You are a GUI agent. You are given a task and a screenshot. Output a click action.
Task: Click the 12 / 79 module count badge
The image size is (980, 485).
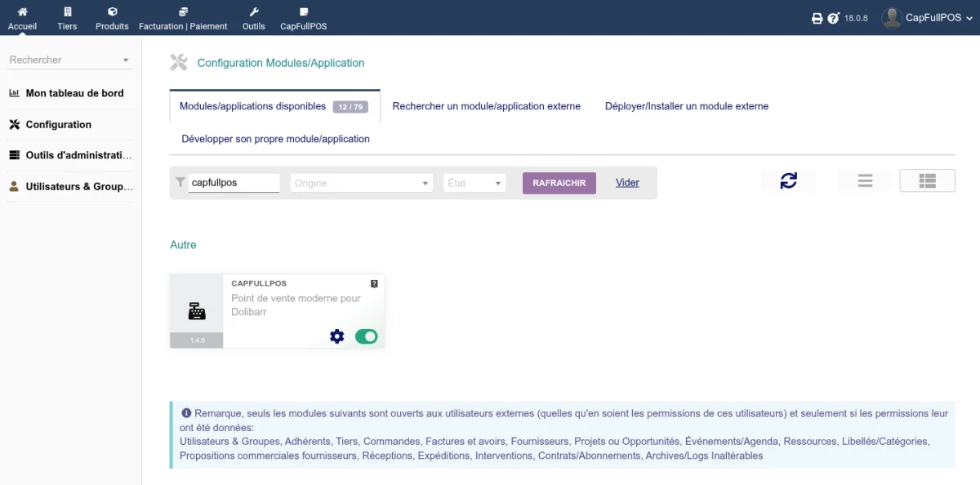click(350, 107)
